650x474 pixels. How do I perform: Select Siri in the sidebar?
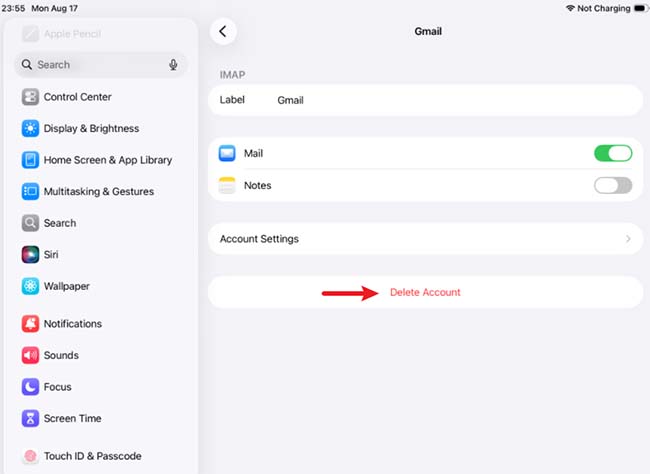(x=51, y=254)
